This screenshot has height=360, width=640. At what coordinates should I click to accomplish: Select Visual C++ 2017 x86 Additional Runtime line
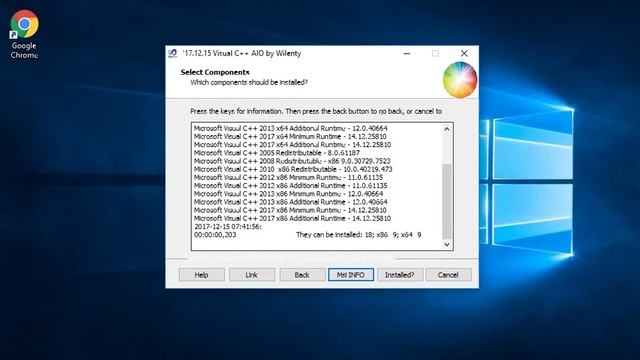coord(292,218)
